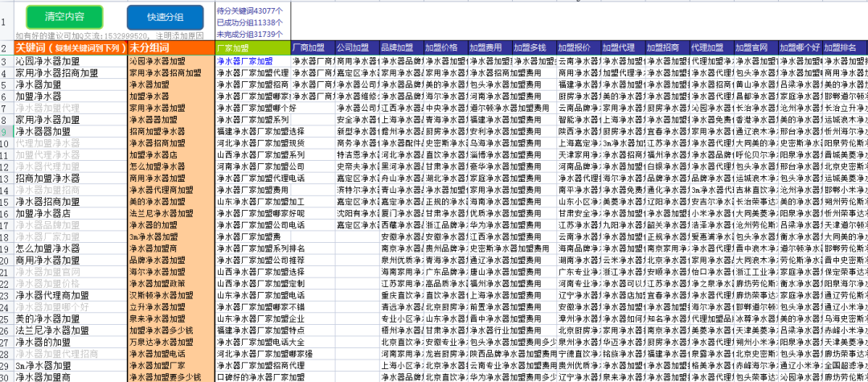The image size is (868, 382).
Task: Select row 30 via its row number
Action: 5,377
